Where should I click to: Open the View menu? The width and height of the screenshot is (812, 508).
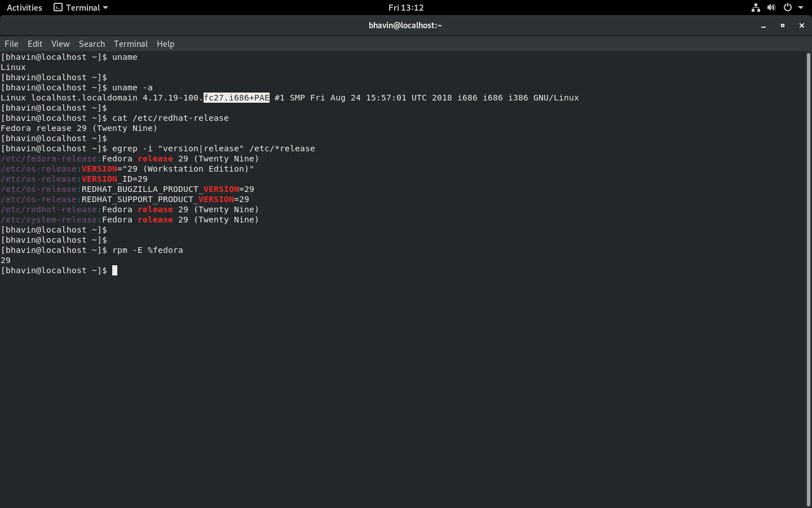pyautogui.click(x=60, y=43)
